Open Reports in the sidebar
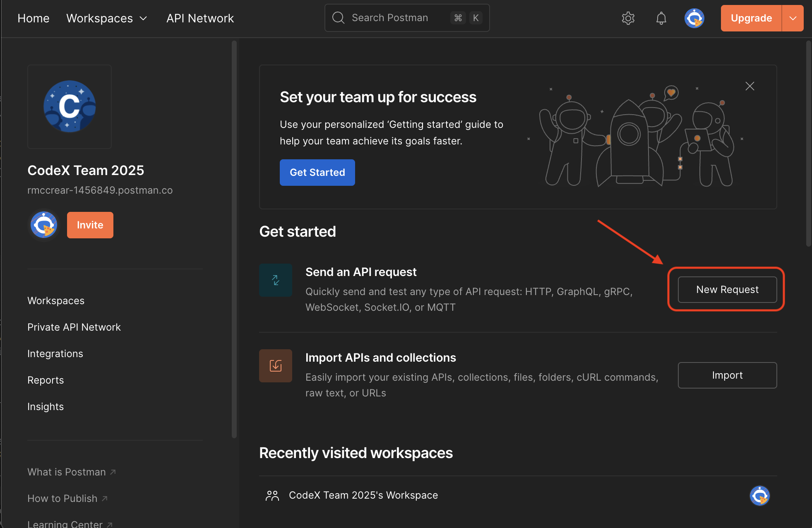Image resolution: width=812 pixels, height=528 pixels. [x=46, y=380]
